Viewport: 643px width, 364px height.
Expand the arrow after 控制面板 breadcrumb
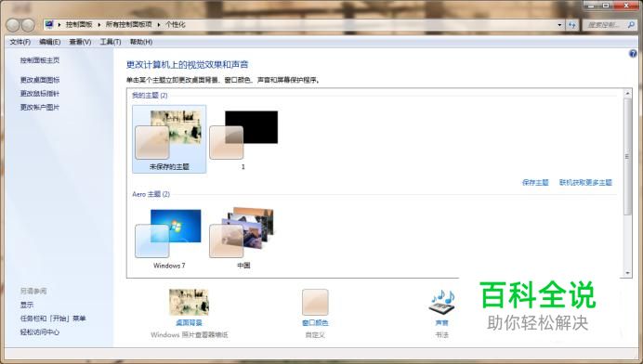coord(99,24)
